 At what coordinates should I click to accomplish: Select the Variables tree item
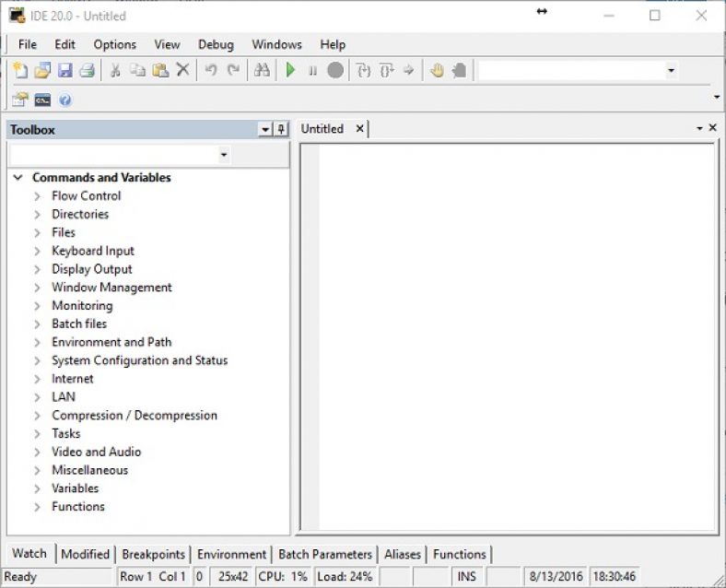pos(75,488)
